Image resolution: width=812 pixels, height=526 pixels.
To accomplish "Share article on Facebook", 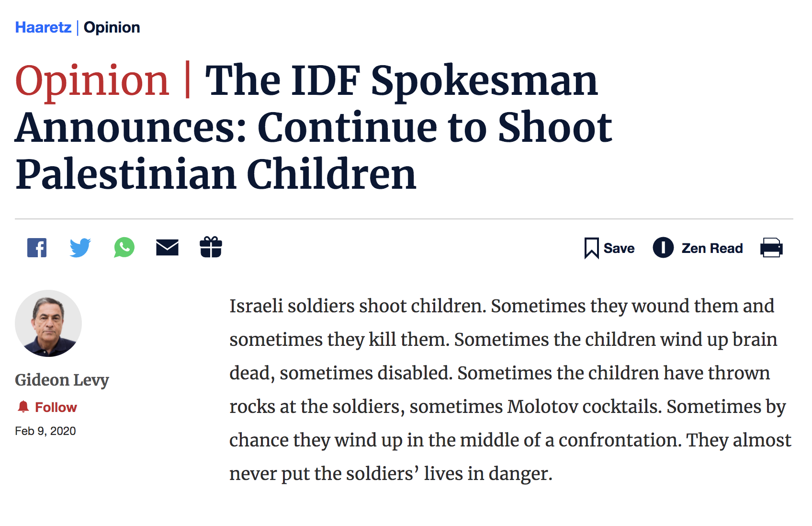I will (x=37, y=248).
